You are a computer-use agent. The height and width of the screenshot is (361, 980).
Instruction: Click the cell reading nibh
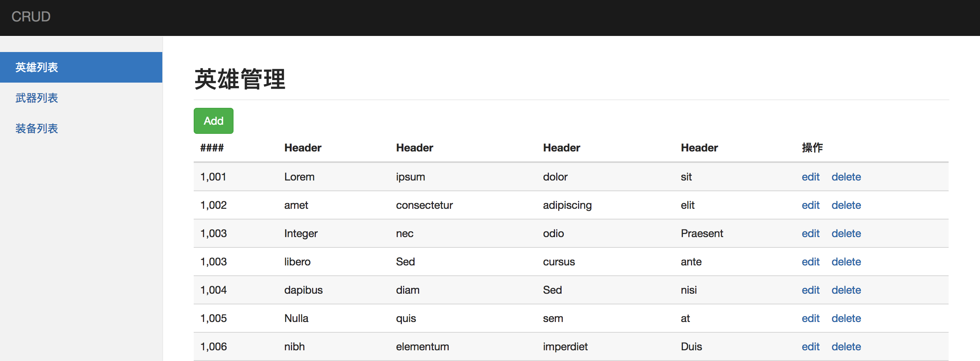point(294,346)
